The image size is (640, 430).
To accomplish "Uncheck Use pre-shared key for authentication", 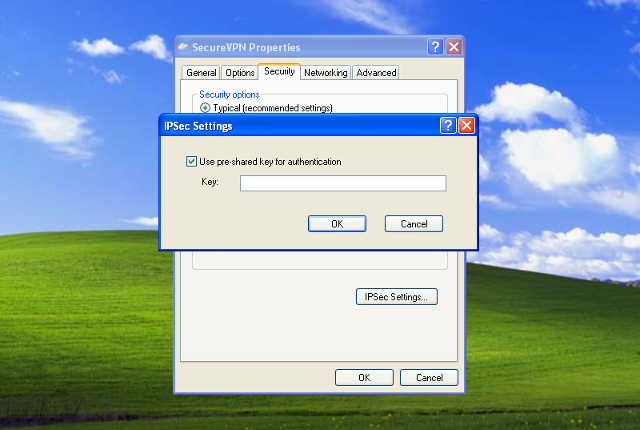I will [191, 161].
